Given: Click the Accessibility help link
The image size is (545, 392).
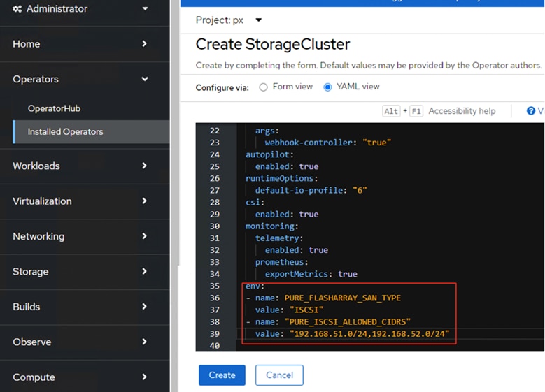Looking at the screenshot, I should (462, 111).
